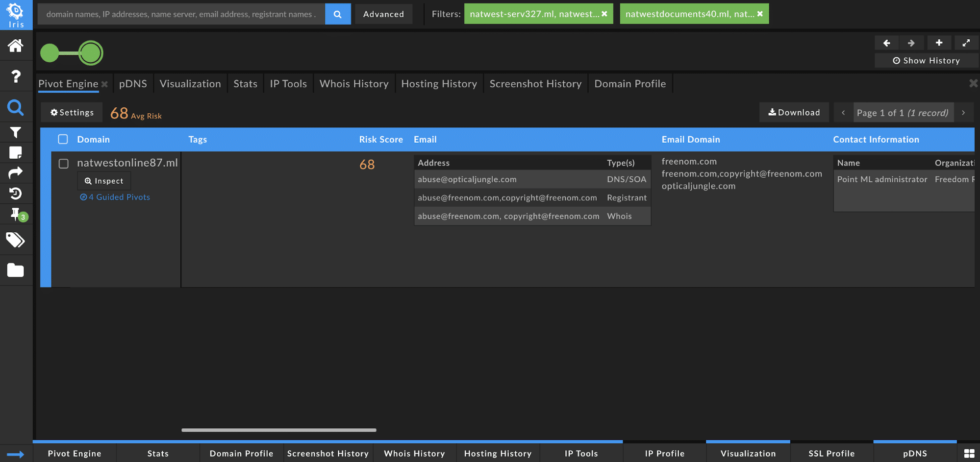This screenshot has width=980, height=462.
Task: Remove the natwest-serv327.ml filter
Action: (604, 14)
